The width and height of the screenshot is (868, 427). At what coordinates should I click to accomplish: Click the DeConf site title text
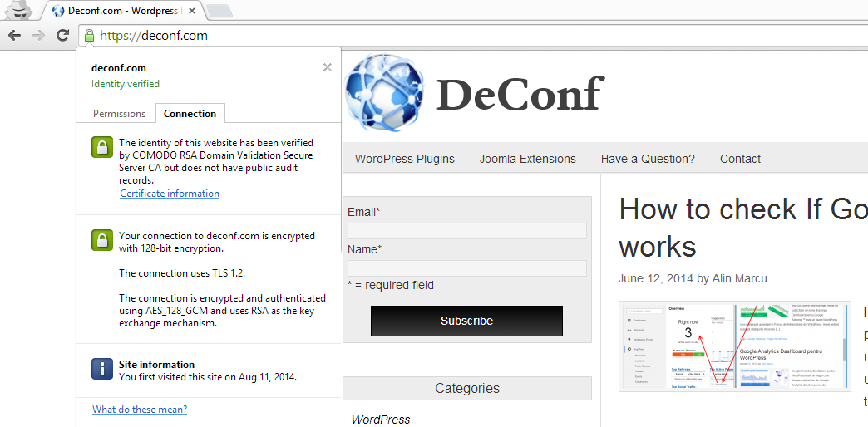[x=520, y=93]
